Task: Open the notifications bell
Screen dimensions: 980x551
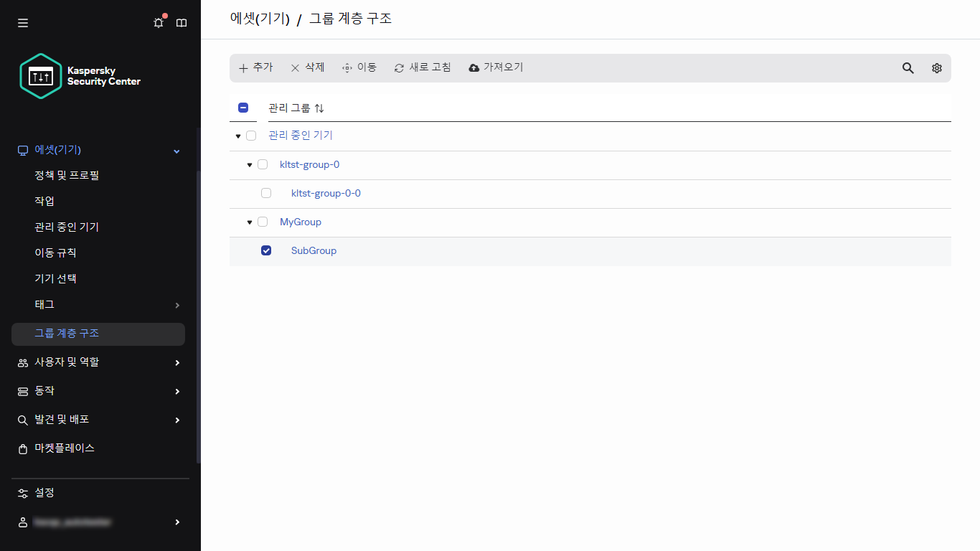Action: (158, 22)
